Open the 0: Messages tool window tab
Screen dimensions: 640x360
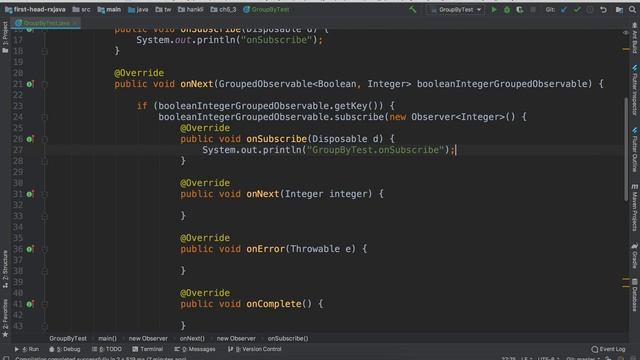pyautogui.click(x=195, y=349)
